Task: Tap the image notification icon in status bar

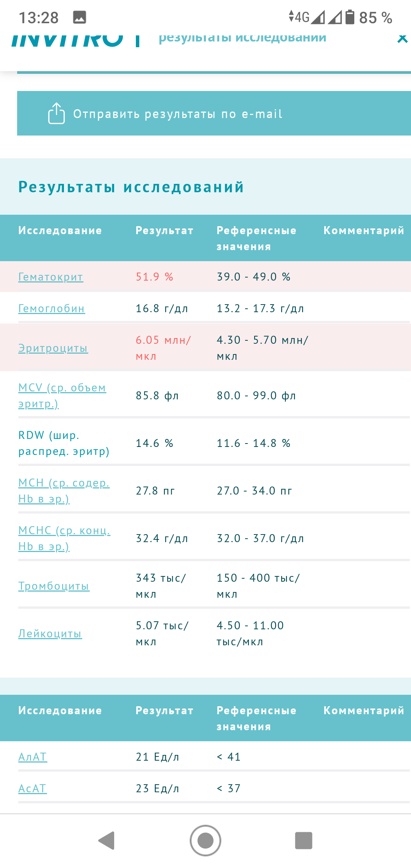Action: coord(80,18)
